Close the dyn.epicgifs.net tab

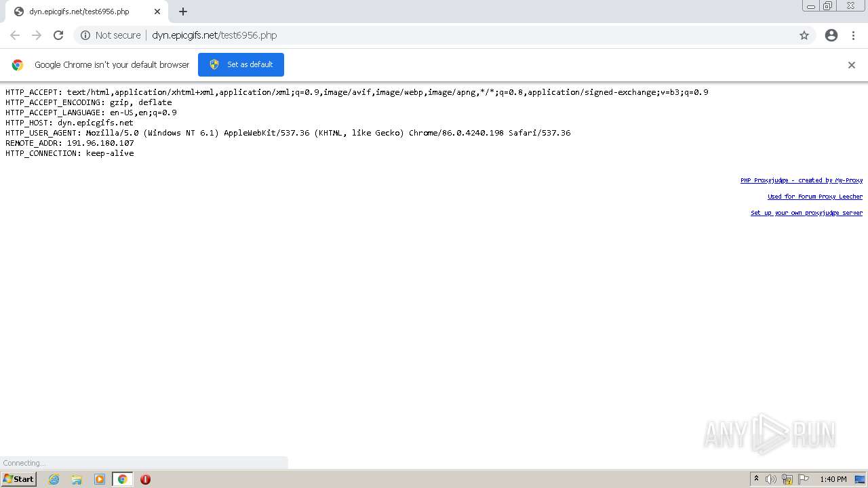click(x=157, y=12)
